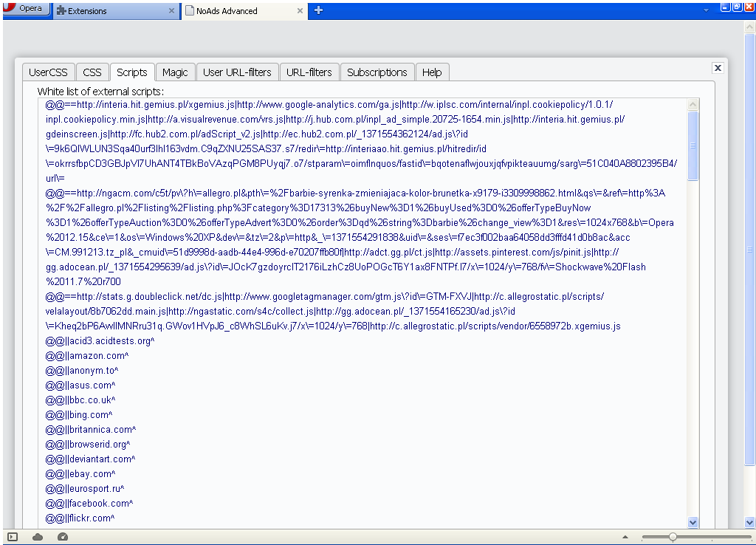Select the NoAds Advanced browser tab
The width and height of the screenshot is (756, 545).
(244, 10)
